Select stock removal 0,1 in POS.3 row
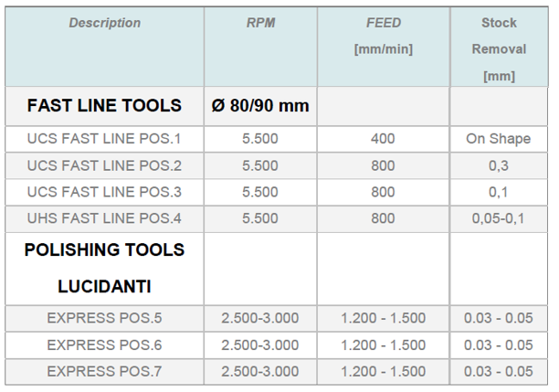559x392 pixels. (x=499, y=192)
